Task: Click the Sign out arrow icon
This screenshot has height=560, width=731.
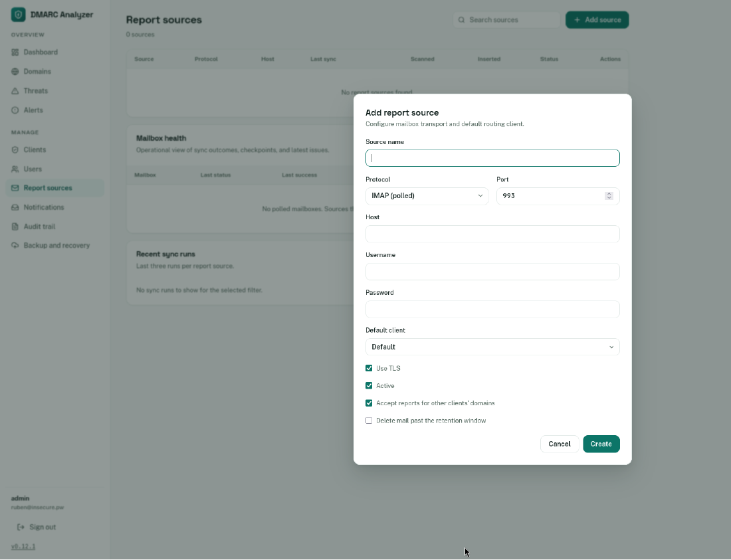Action: click(x=21, y=527)
